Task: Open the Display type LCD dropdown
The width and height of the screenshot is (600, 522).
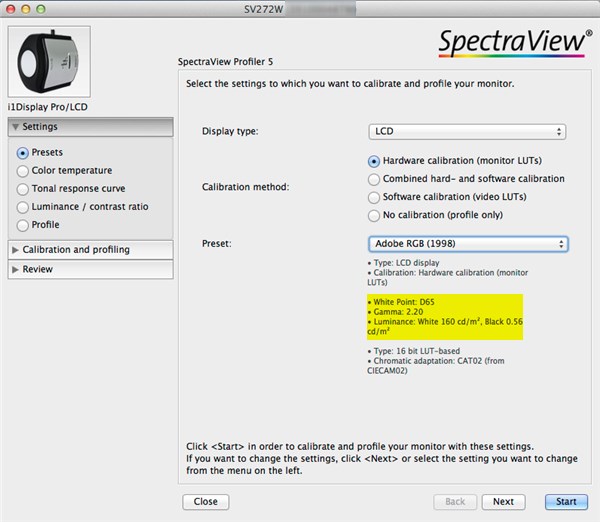Action: pyautogui.click(x=467, y=132)
